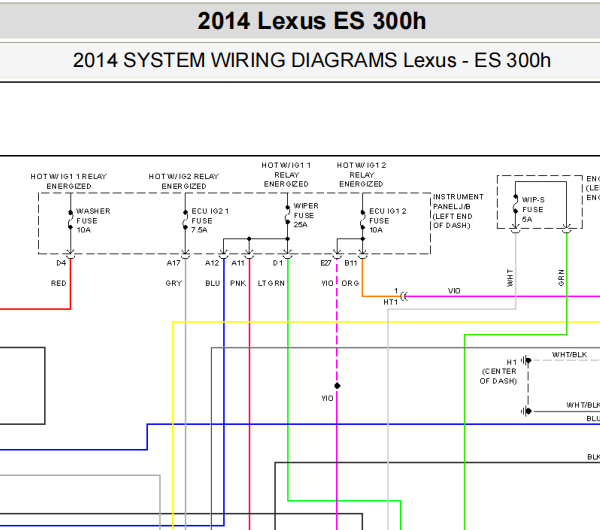Screen dimensions: 600x530
Task: Click the upper "WHT/BLK" wire label
Action: coord(569,354)
